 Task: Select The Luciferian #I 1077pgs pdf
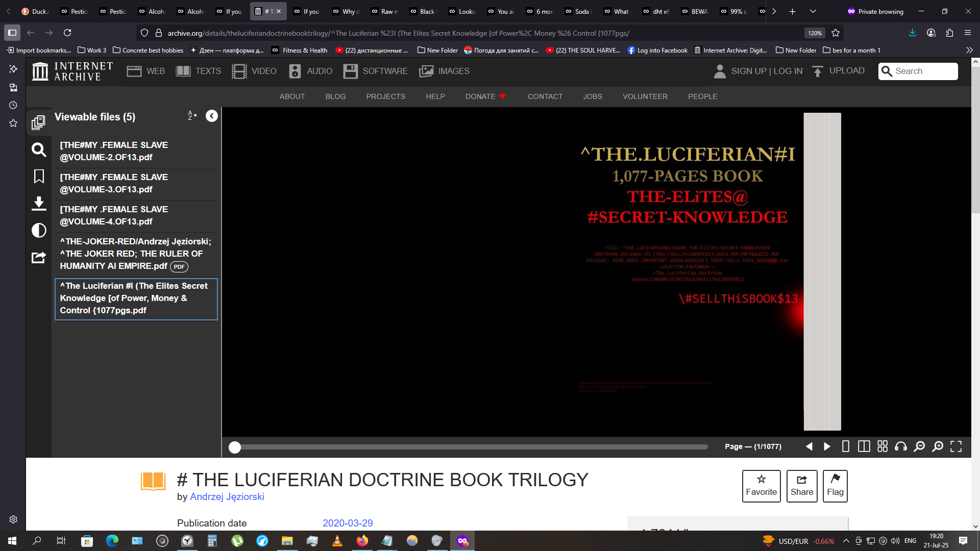click(136, 298)
